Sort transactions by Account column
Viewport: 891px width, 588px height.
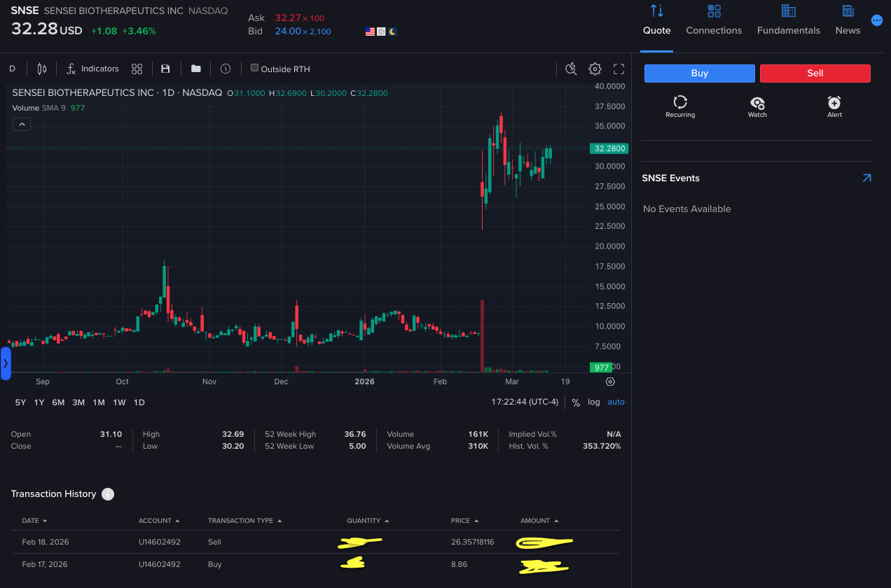coord(159,521)
